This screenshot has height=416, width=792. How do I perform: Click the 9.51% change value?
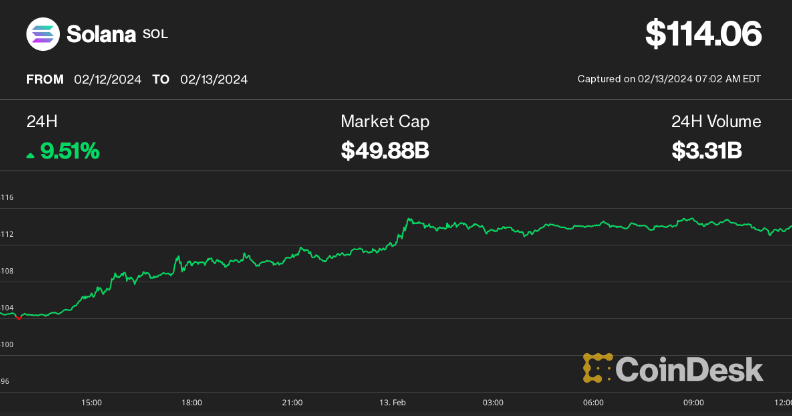coord(70,151)
